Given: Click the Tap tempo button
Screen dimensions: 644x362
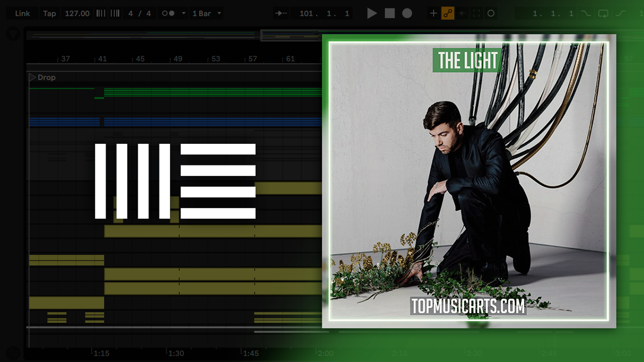Looking at the screenshot, I should pos(49,13).
